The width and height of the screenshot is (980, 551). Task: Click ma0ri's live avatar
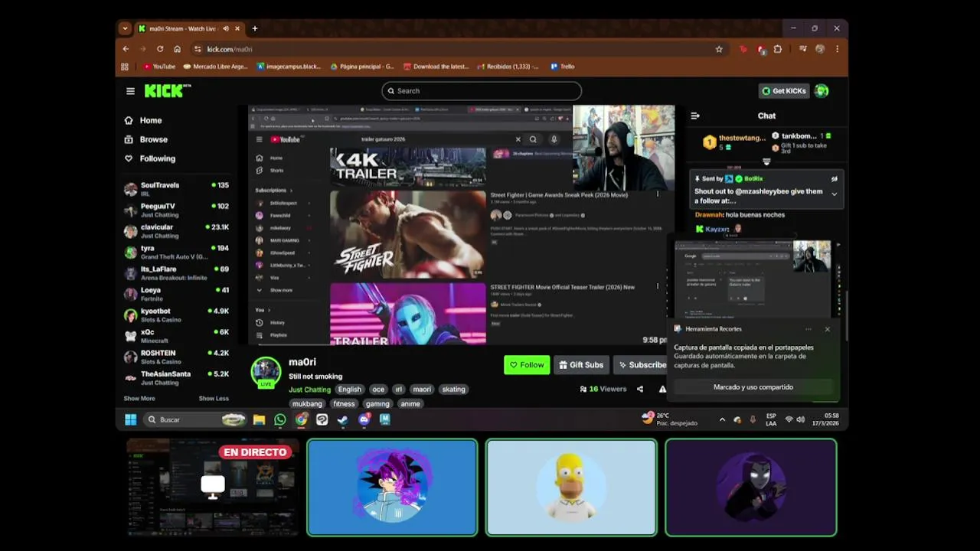tap(266, 371)
